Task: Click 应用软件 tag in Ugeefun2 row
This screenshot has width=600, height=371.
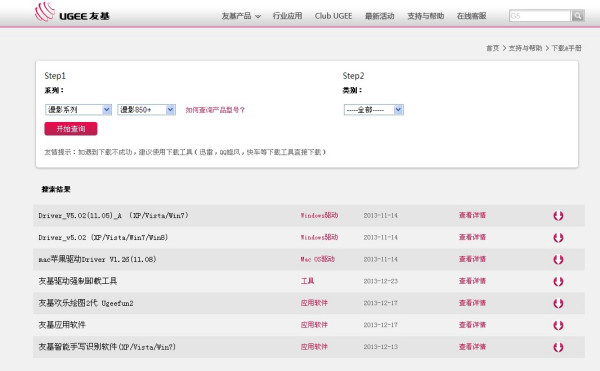Action: (314, 303)
